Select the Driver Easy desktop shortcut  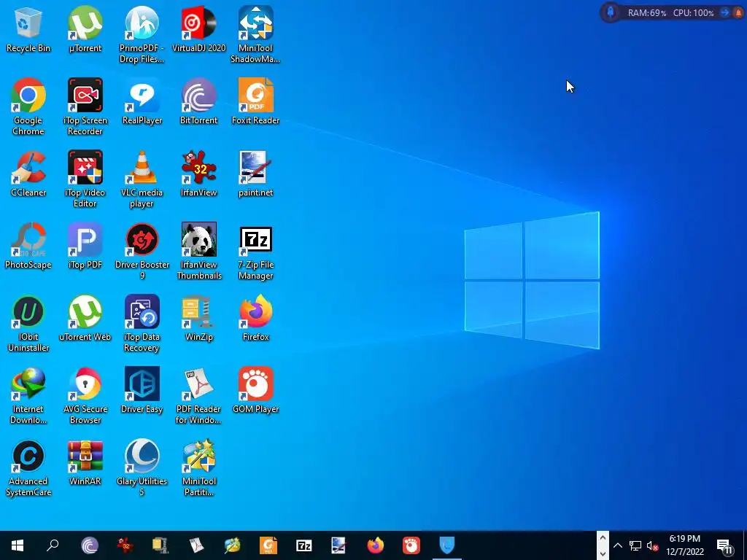pyautogui.click(x=142, y=392)
